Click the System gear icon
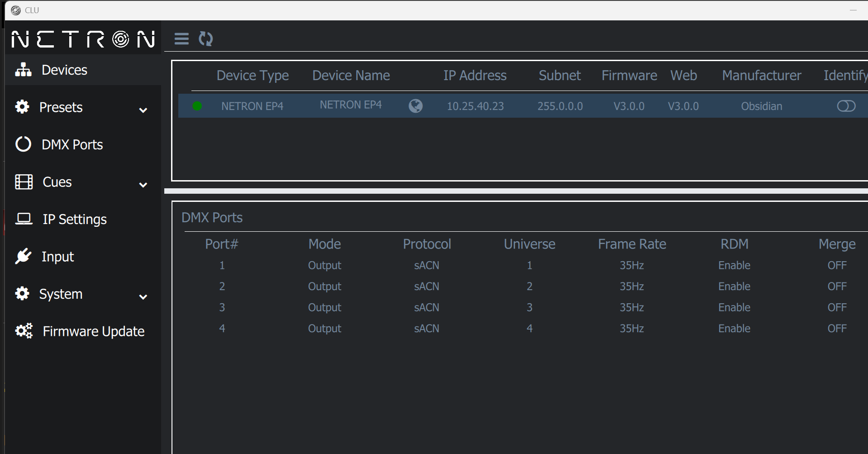The width and height of the screenshot is (868, 454). click(x=22, y=294)
